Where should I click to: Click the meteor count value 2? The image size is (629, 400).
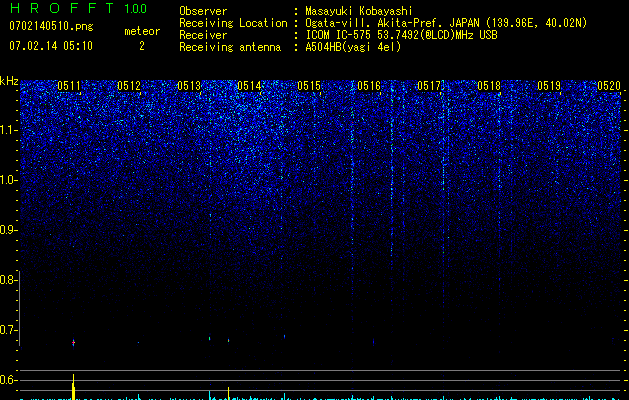pyautogui.click(x=142, y=46)
